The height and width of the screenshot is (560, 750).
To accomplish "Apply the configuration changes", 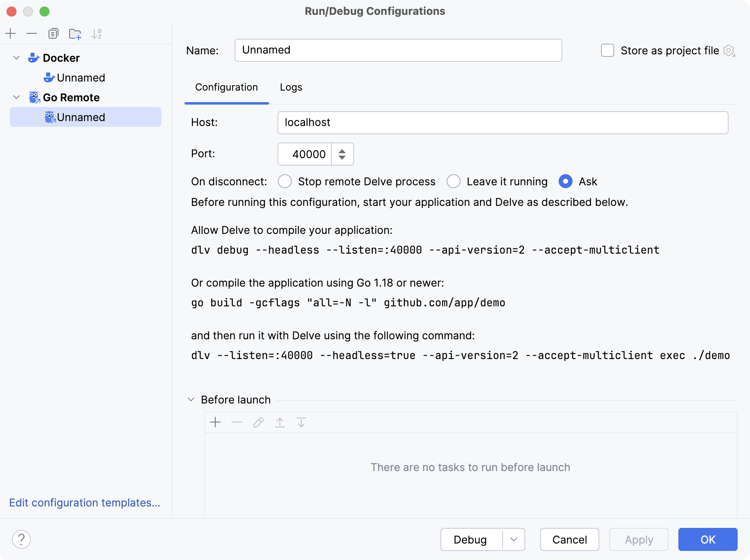I will [638, 539].
